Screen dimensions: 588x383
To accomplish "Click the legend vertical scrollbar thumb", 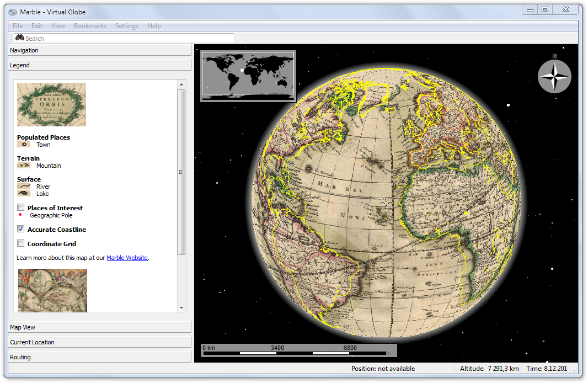I will tap(181, 172).
